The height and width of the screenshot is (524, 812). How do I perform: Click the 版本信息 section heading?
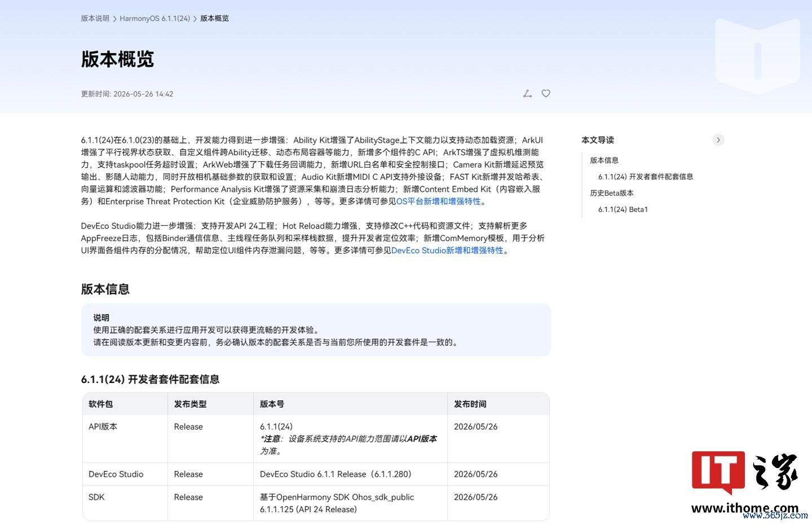[x=105, y=289]
